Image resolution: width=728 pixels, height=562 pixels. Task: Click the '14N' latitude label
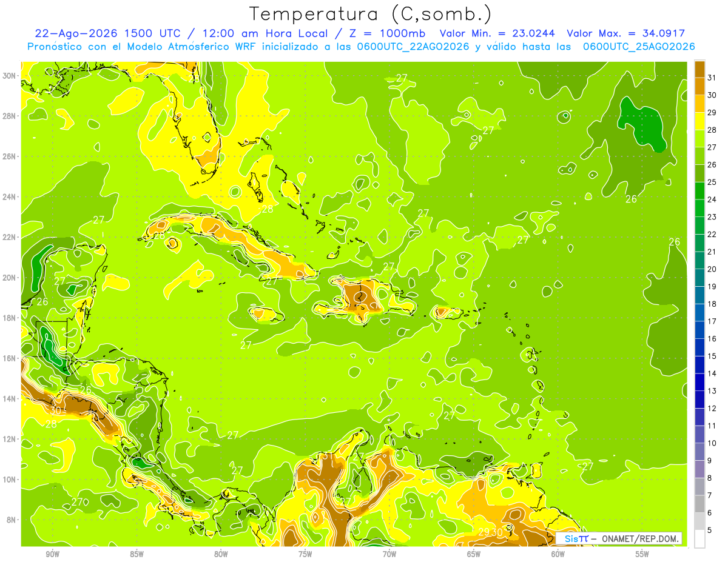click(10, 399)
